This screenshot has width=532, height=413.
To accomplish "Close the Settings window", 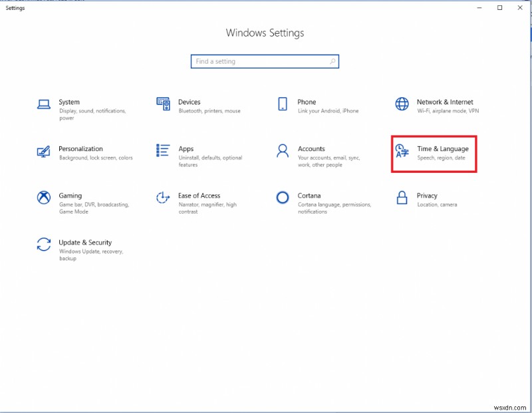I will [520, 8].
